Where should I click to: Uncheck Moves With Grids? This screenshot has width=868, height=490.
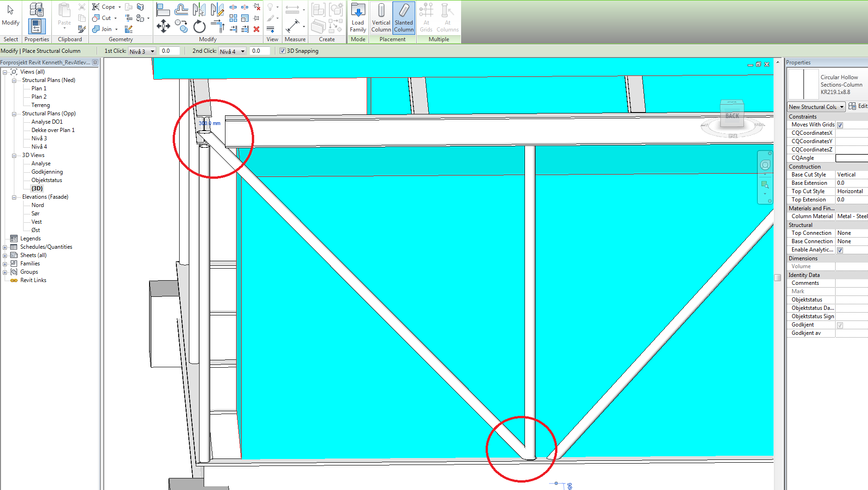point(840,125)
